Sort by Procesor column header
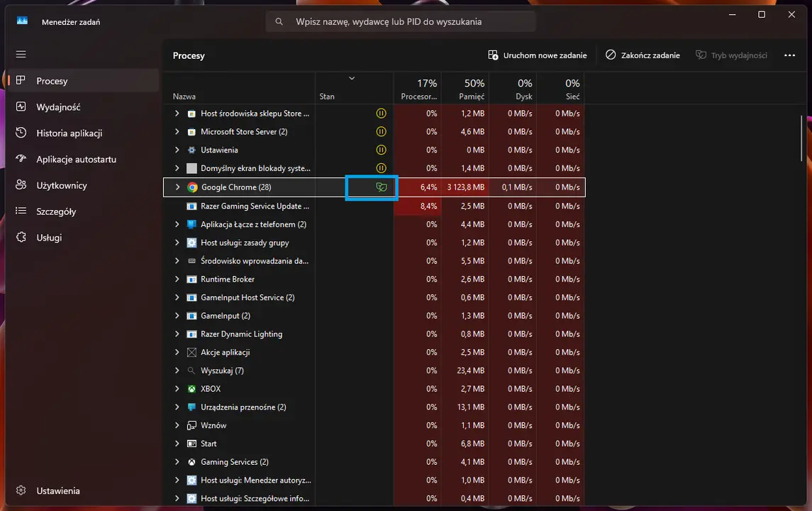The width and height of the screenshot is (812, 511). pos(418,89)
